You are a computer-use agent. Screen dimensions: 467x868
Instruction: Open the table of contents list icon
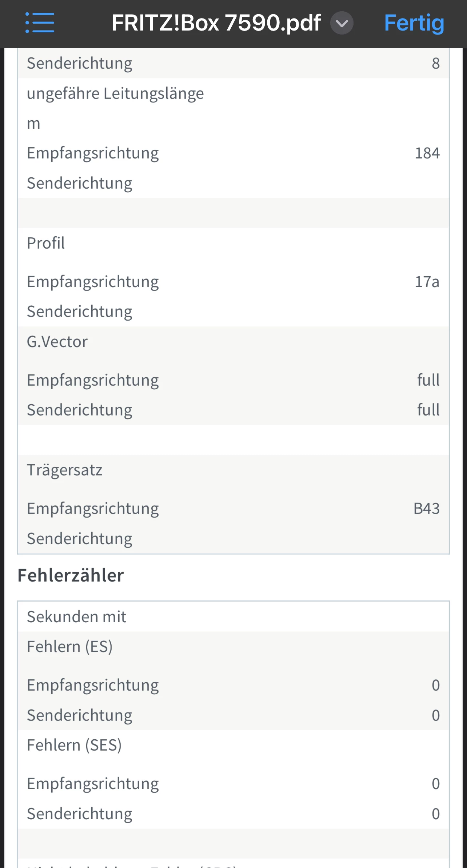(x=40, y=23)
